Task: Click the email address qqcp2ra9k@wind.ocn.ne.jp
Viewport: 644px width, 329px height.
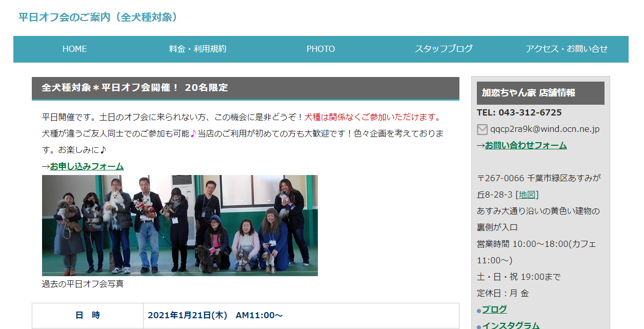Action: 545,129
